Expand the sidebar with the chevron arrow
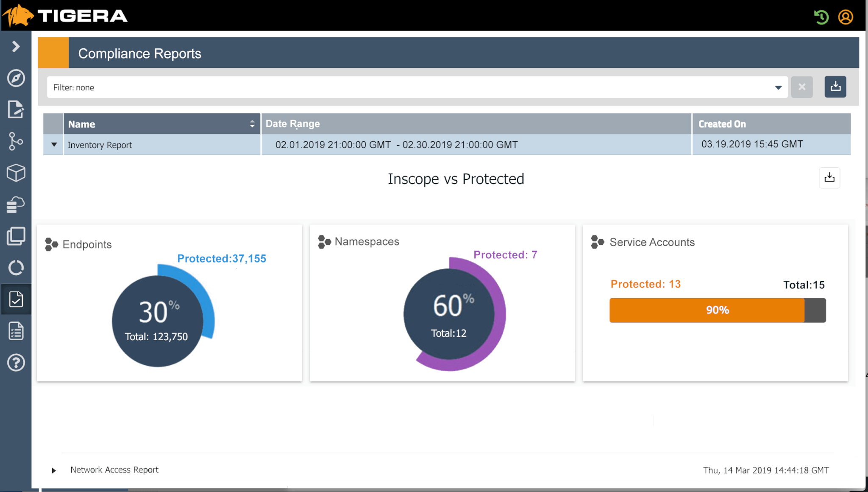 click(16, 46)
